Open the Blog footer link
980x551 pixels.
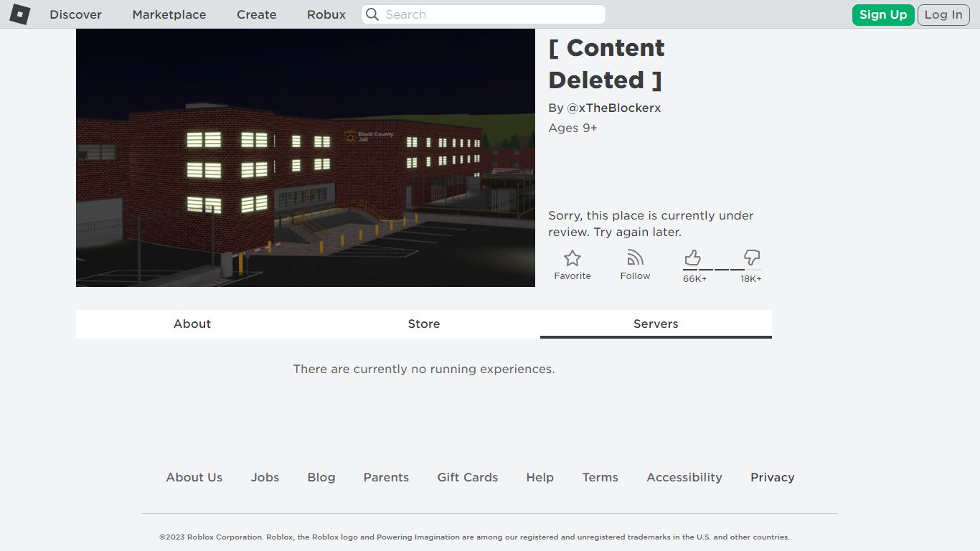(321, 477)
